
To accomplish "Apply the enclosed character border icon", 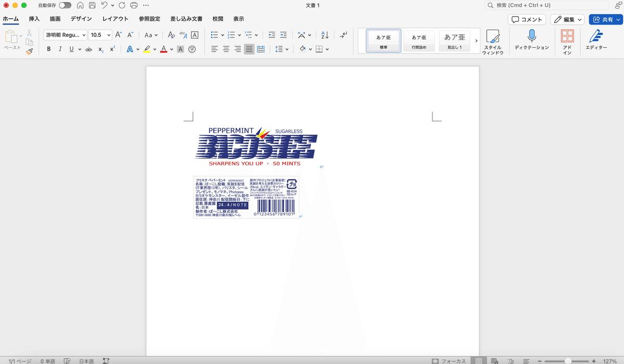I will point(195,35).
